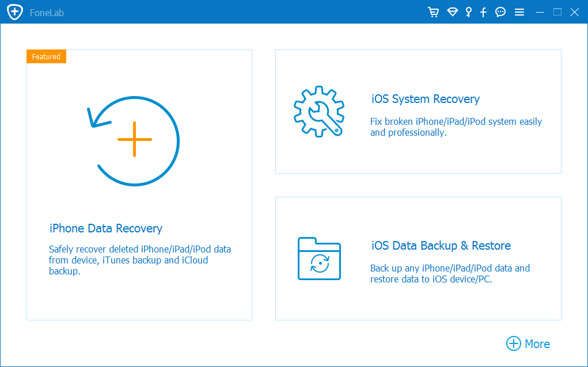Click the 'Fix broken iPhone' description text
This screenshot has height=367, width=588.
pos(456,127)
